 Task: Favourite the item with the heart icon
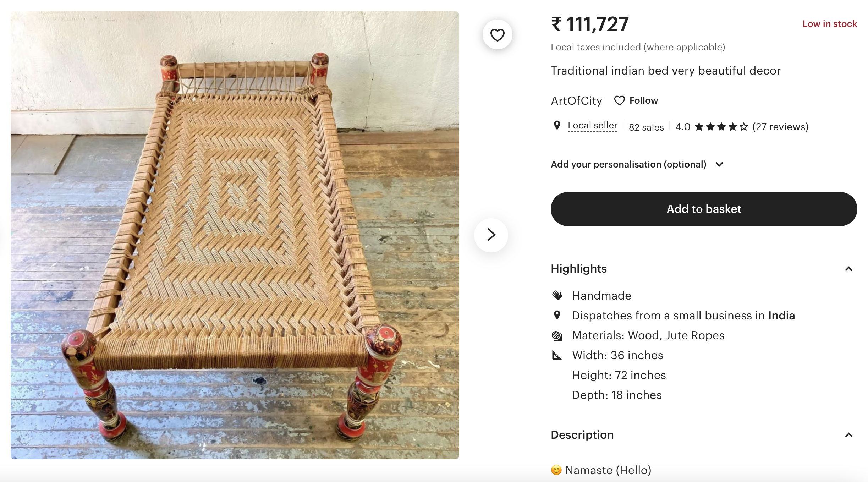click(497, 35)
